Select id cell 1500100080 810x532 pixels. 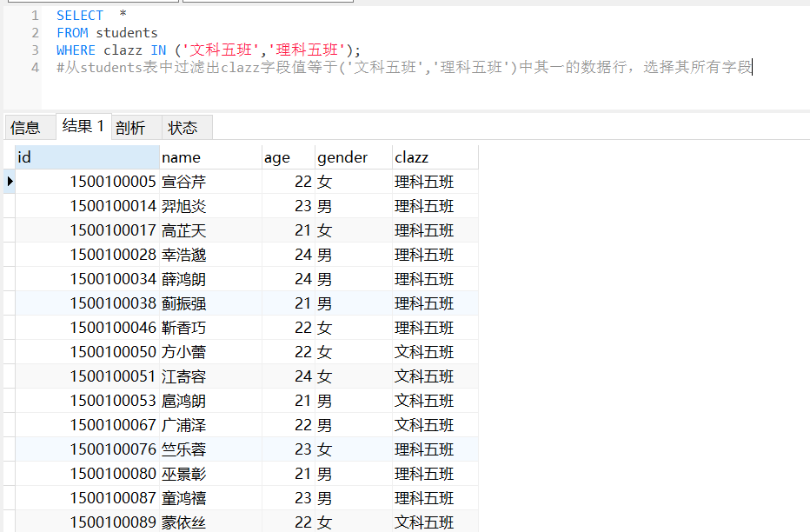pyautogui.click(x=87, y=474)
